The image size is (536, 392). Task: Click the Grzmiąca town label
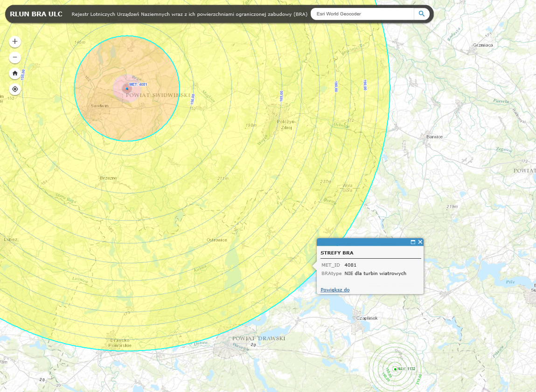click(x=483, y=45)
